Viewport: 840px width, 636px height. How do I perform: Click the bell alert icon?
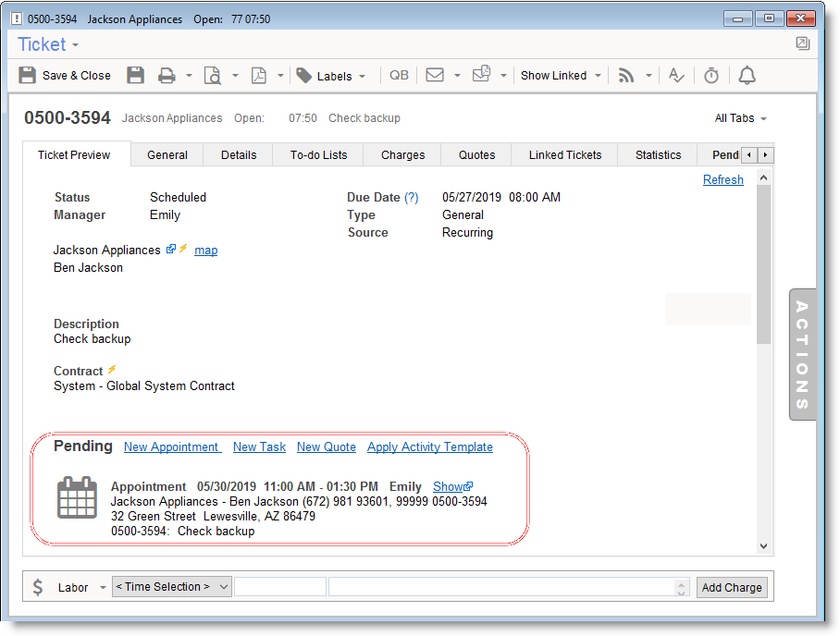[747, 76]
